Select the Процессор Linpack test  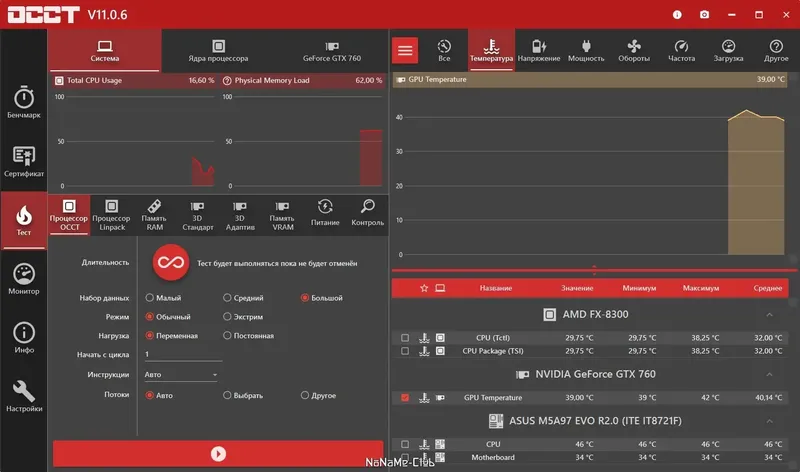click(x=112, y=215)
